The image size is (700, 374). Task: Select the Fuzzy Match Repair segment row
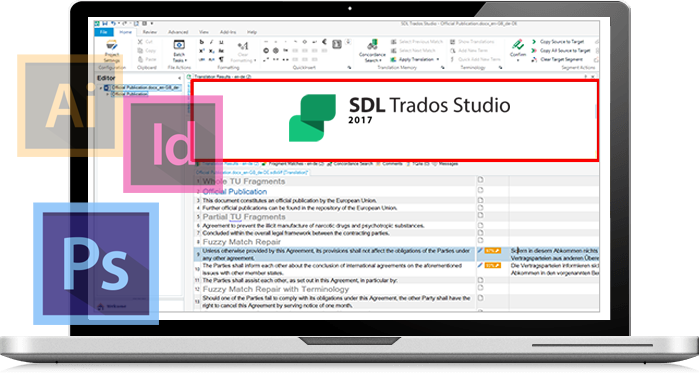(335, 242)
